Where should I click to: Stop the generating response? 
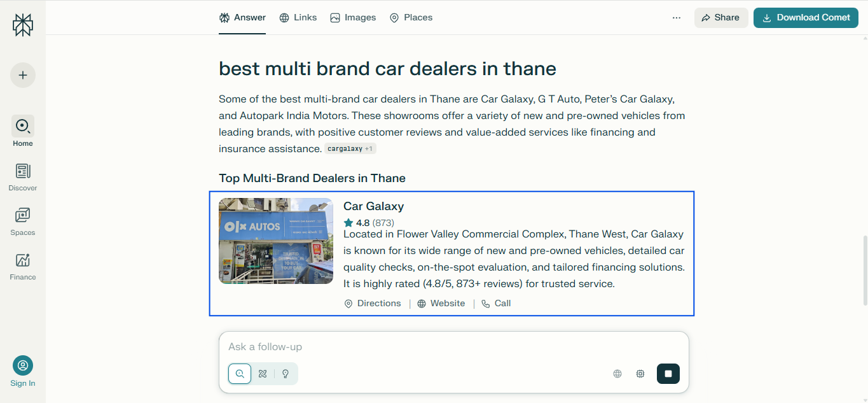[668, 374]
